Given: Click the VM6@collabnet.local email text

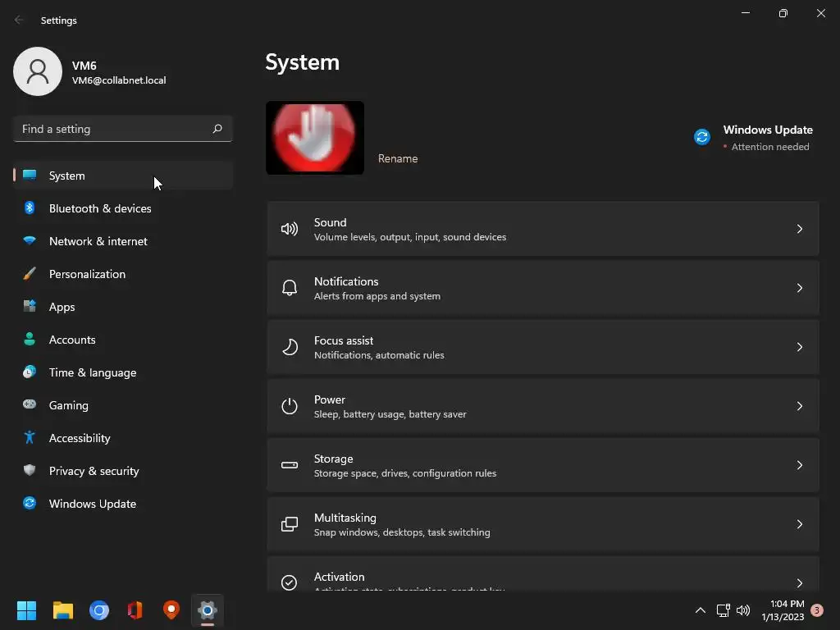Looking at the screenshot, I should pyautogui.click(x=119, y=80).
